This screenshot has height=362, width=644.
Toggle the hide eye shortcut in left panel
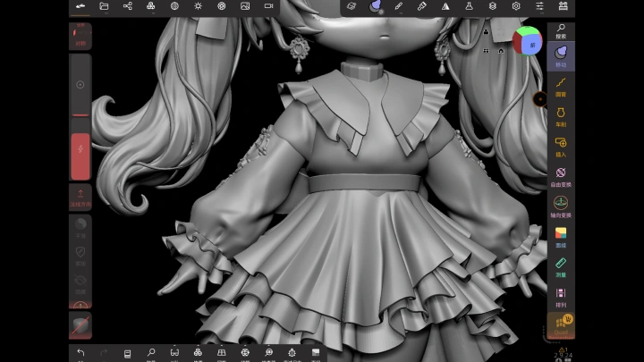[x=80, y=284]
